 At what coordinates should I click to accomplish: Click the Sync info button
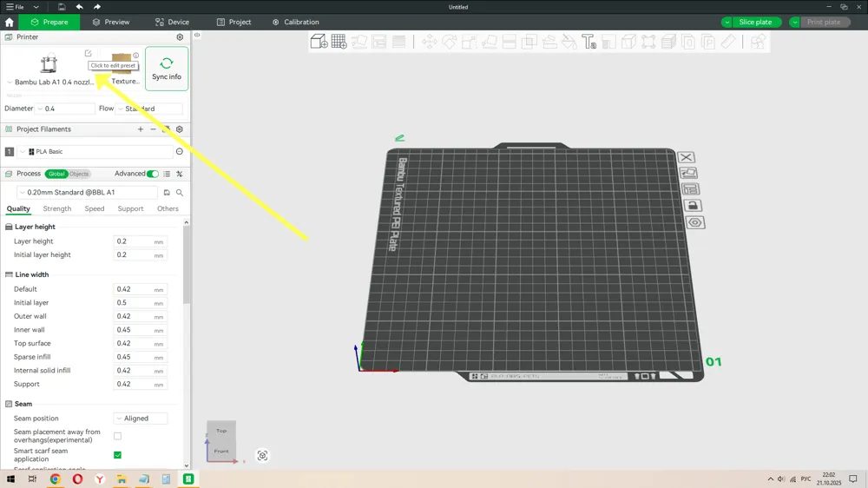tap(167, 69)
